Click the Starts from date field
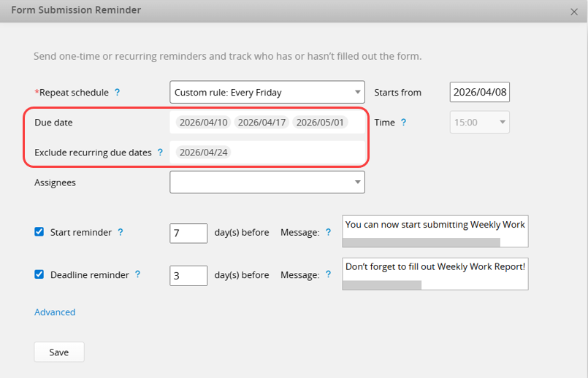Viewport: 588px width, 378px height. [x=480, y=93]
